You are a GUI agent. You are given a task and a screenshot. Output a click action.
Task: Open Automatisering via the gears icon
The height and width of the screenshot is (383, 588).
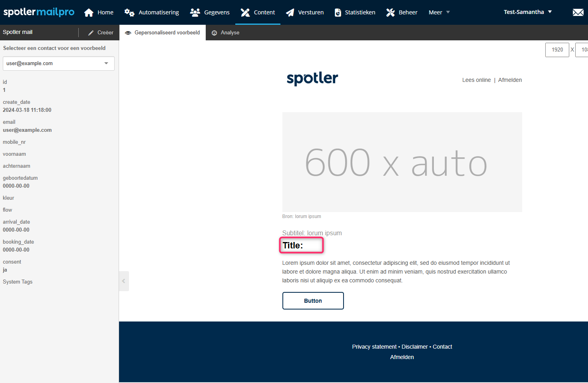click(x=129, y=12)
